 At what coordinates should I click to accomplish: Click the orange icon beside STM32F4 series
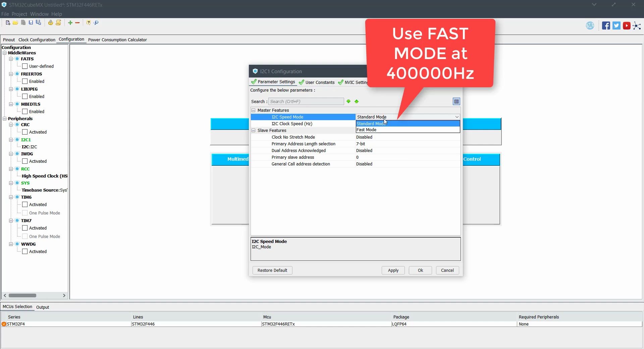click(4, 324)
